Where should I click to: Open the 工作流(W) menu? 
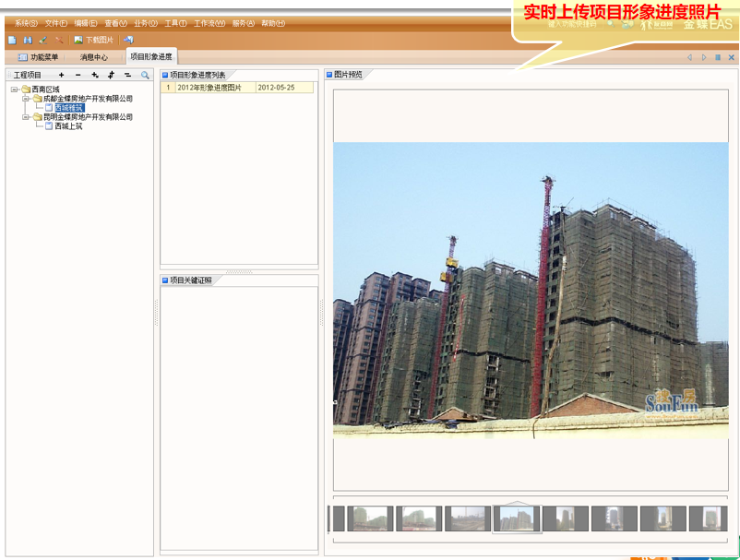point(209,23)
